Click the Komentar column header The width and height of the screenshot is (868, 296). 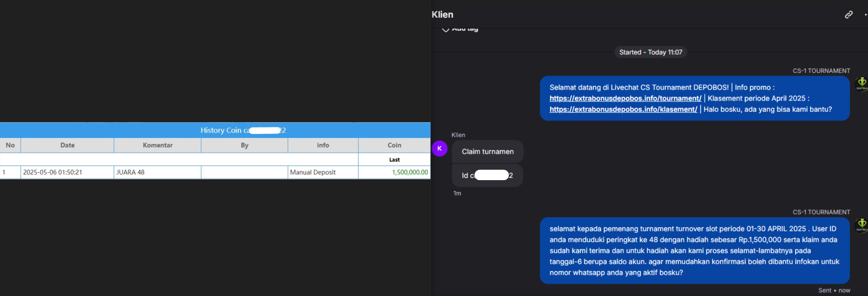157,145
